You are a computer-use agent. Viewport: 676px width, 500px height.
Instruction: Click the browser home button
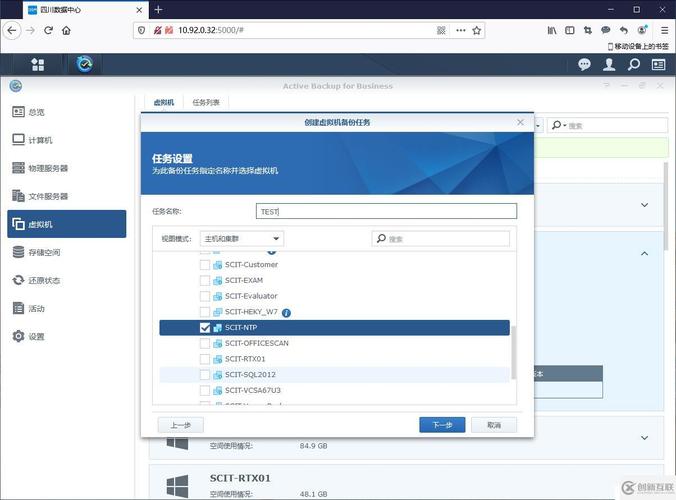66,31
